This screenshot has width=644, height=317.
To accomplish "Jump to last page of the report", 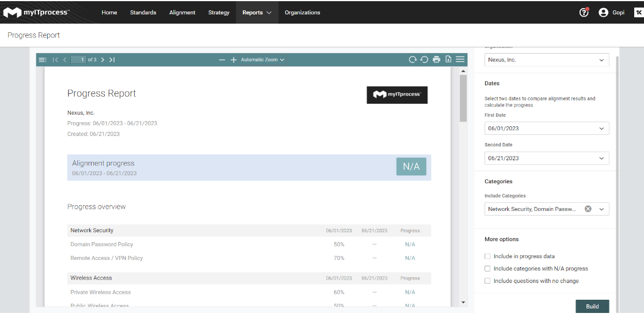I will click(x=112, y=60).
